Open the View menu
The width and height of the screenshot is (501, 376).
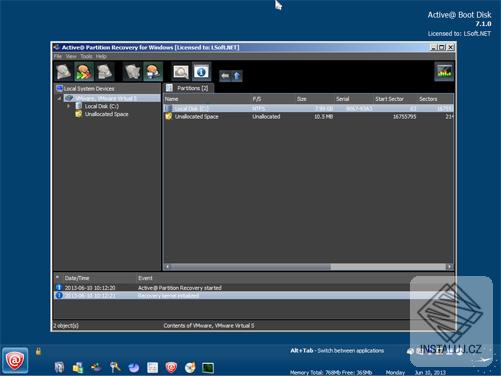point(71,56)
